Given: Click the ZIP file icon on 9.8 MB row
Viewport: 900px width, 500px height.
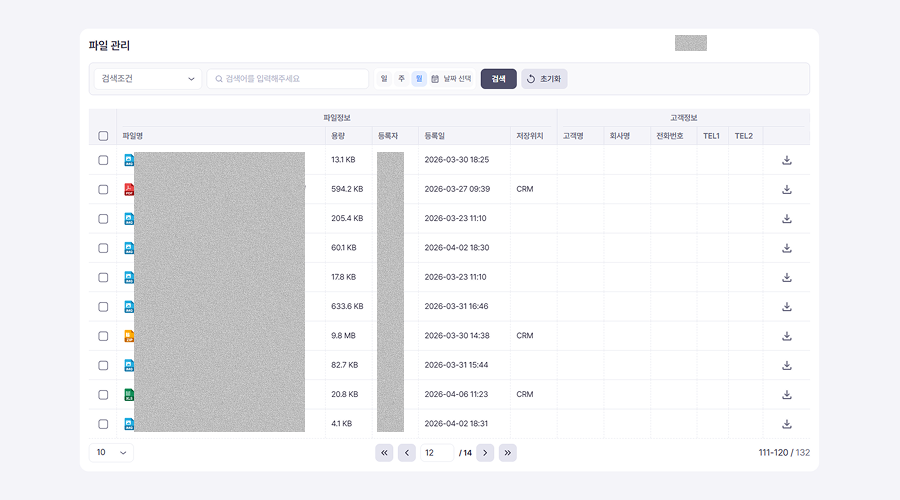Looking at the screenshot, I should [x=129, y=336].
